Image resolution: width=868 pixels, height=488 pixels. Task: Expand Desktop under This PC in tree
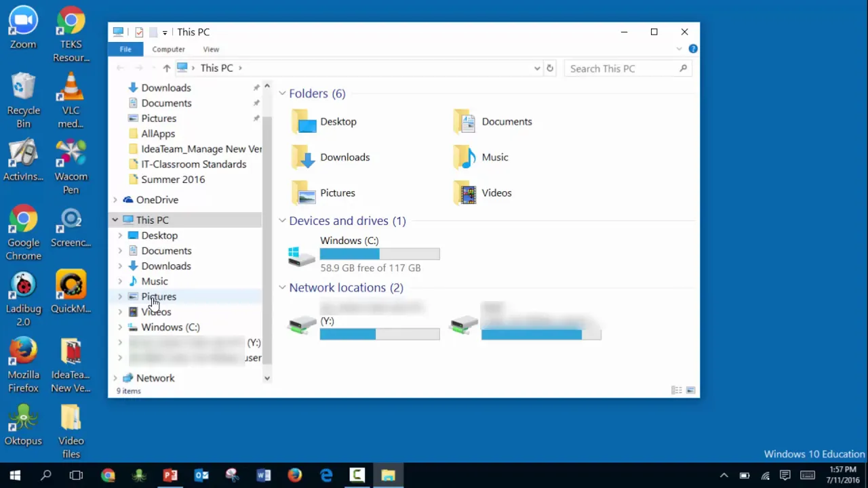point(120,235)
